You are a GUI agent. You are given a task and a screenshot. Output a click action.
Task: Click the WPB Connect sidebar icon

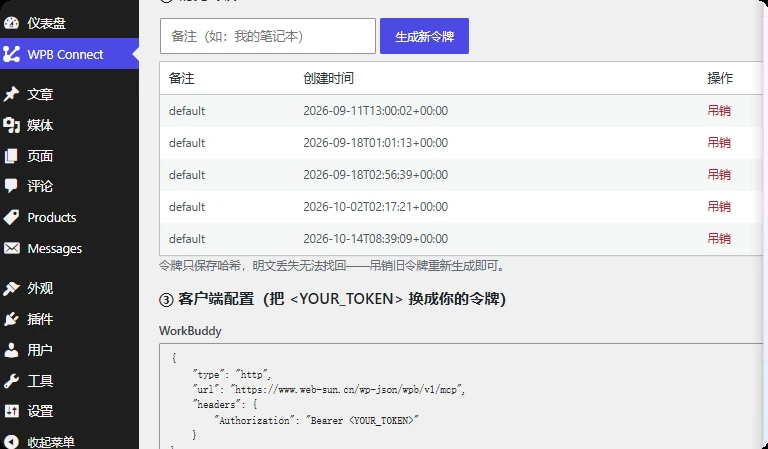(x=11, y=54)
